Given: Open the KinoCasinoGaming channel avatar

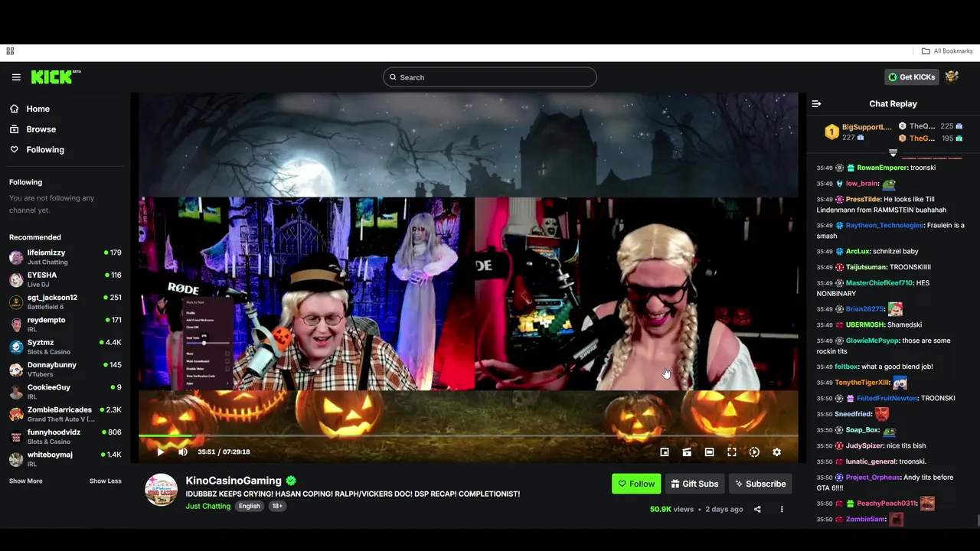Looking at the screenshot, I should click(161, 490).
